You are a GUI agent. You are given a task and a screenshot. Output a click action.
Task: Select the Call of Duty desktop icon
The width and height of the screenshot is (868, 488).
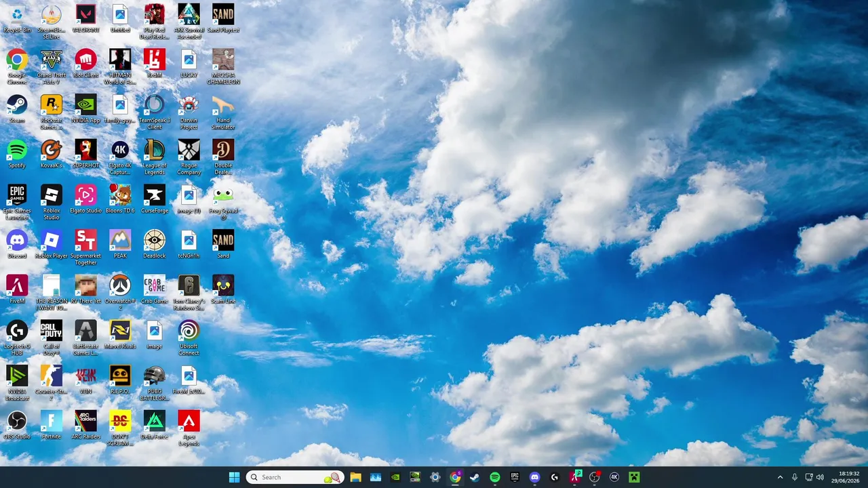pyautogui.click(x=52, y=339)
